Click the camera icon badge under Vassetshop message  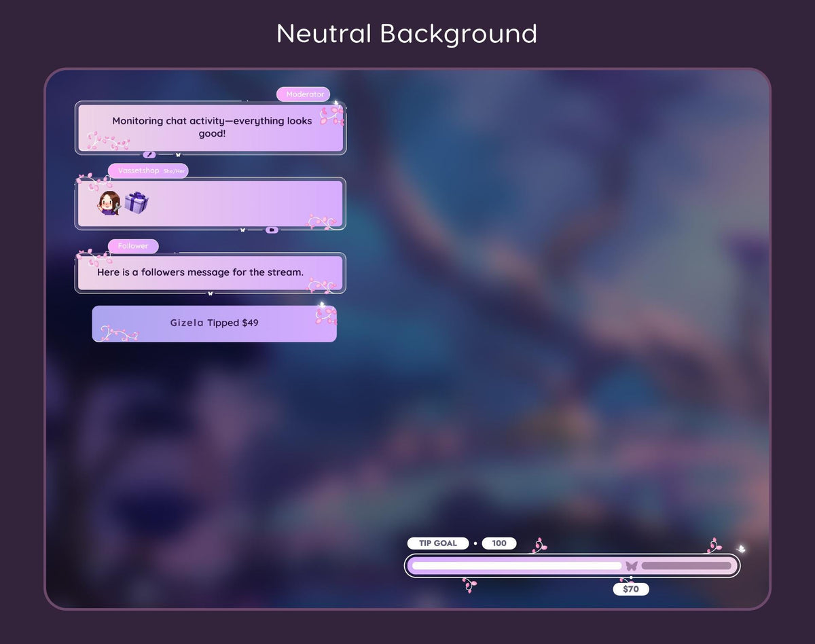[x=272, y=230]
